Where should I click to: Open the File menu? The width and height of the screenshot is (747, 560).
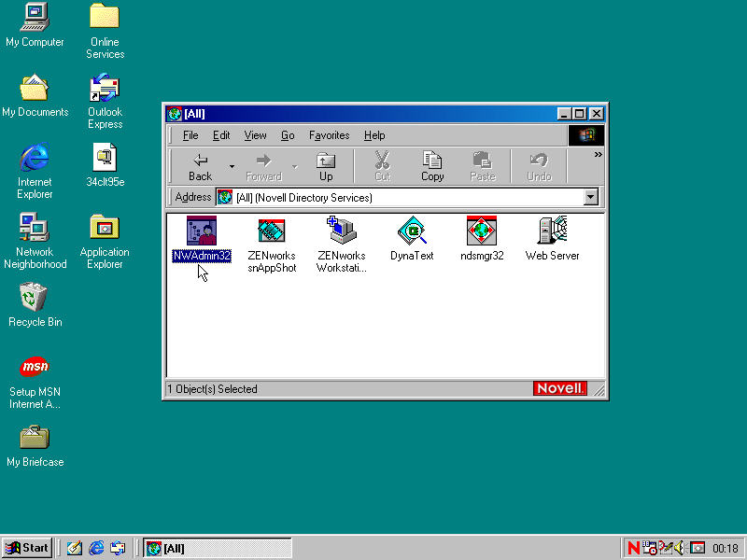tap(190, 135)
